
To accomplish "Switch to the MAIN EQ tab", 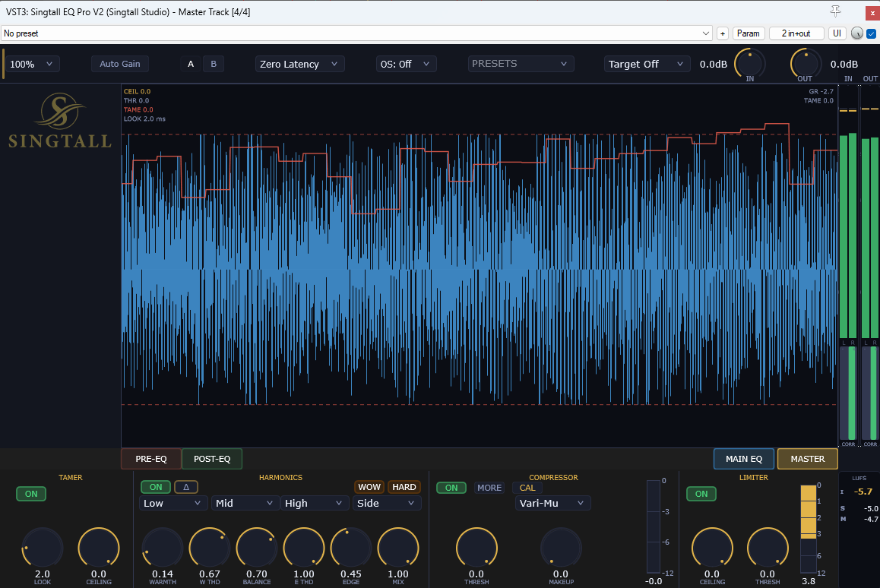I will click(x=744, y=459).
